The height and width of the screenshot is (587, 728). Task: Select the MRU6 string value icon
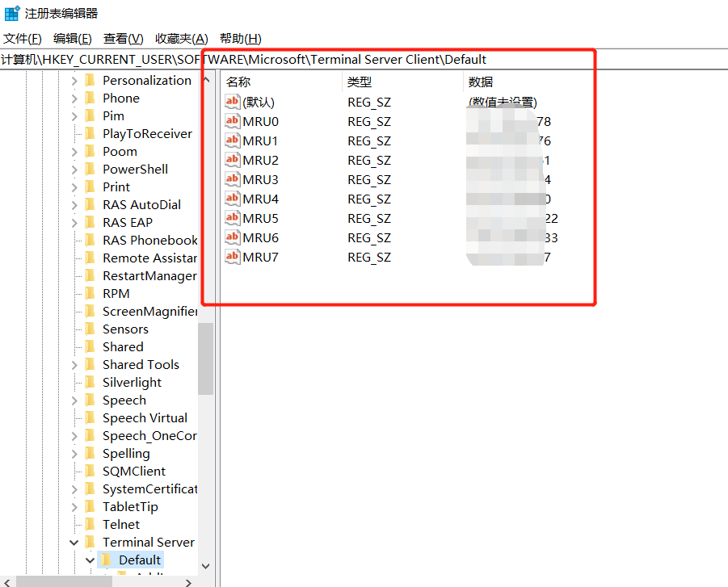click(232, 237)
